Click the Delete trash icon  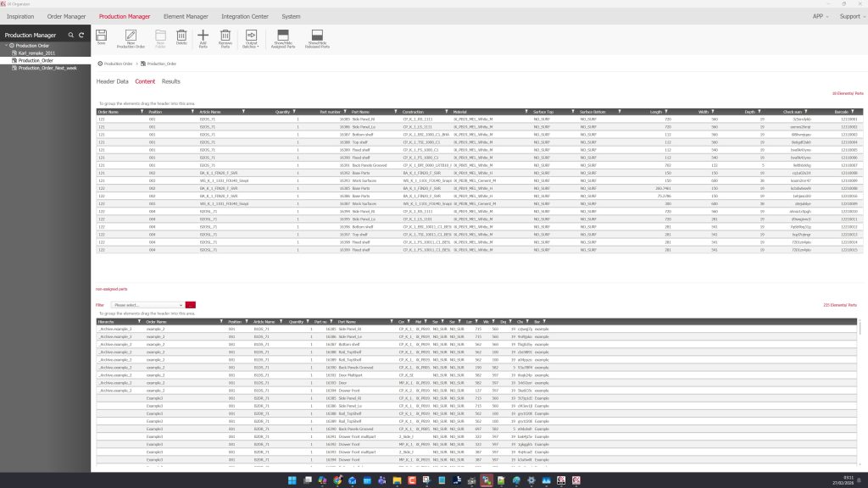click(x=181, y=36)
